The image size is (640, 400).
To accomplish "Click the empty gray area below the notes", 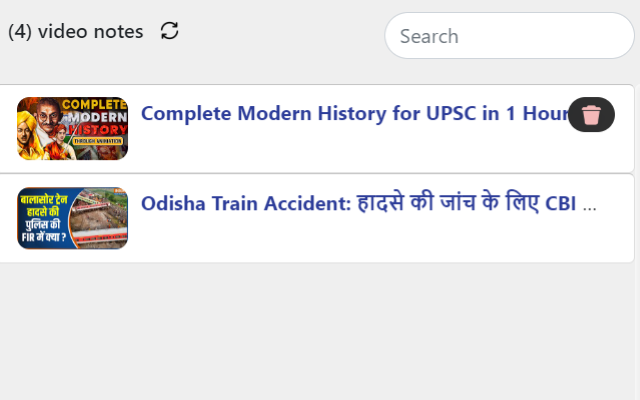I will pyautogui.click(x=320, y=330).
